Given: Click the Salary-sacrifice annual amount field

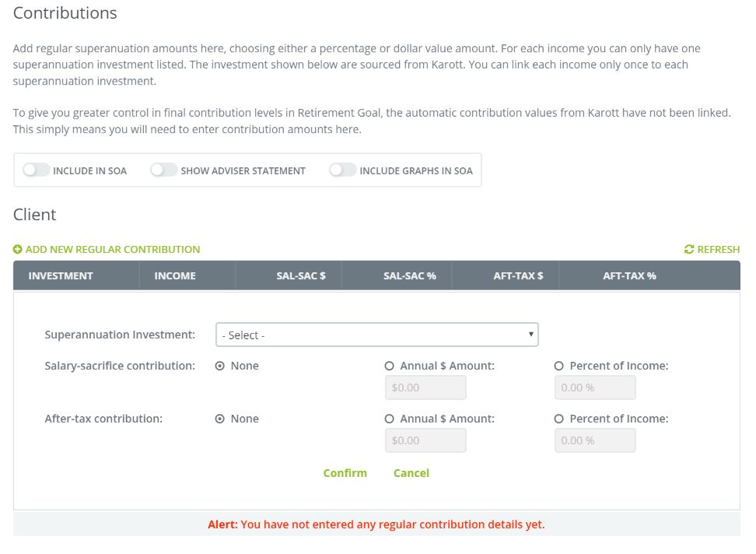Looking at the screenshot, I should [425, 387].
